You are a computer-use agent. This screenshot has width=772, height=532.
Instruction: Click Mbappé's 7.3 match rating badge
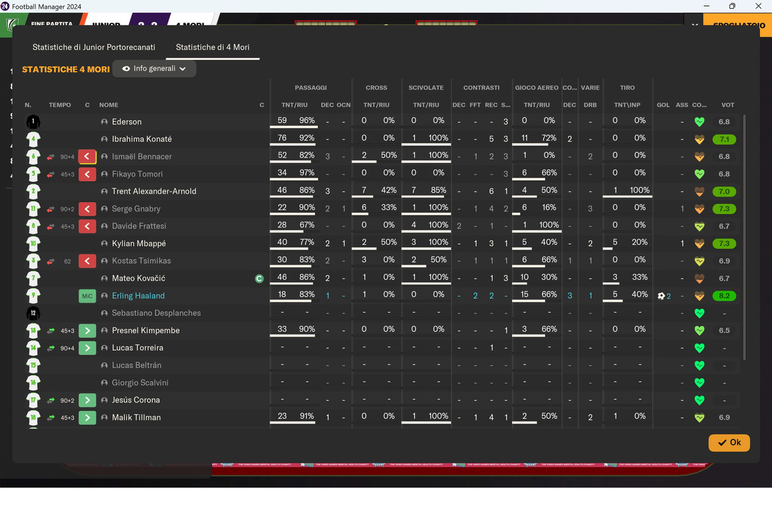(724, 244)
